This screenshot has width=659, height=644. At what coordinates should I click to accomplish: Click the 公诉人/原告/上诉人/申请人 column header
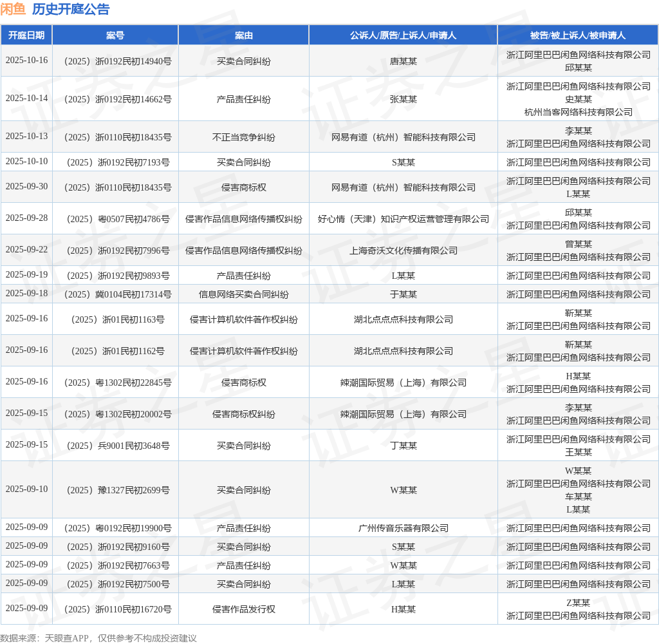403,35
